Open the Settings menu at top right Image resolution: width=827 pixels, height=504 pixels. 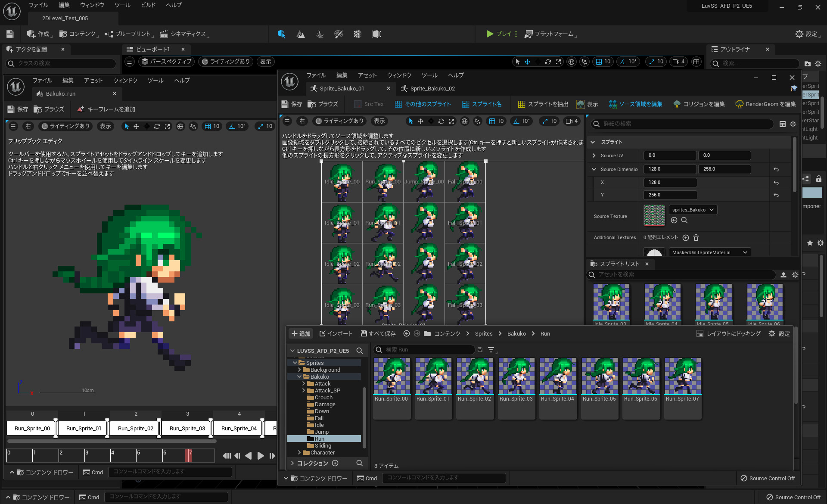click(807, 34)
